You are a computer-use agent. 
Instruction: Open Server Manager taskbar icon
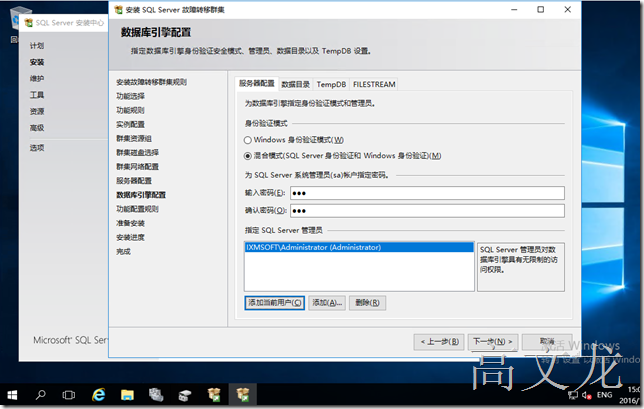coord(156,395)
